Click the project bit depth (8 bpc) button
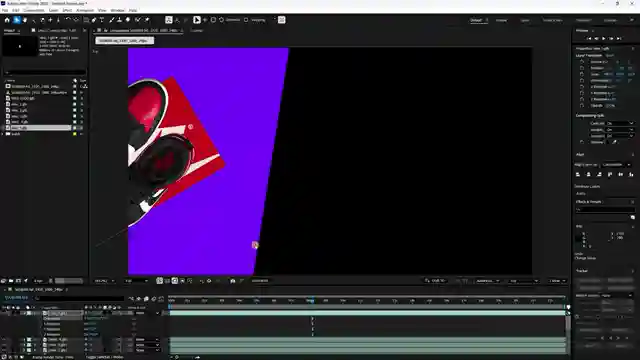 click(x=38, y=281)
